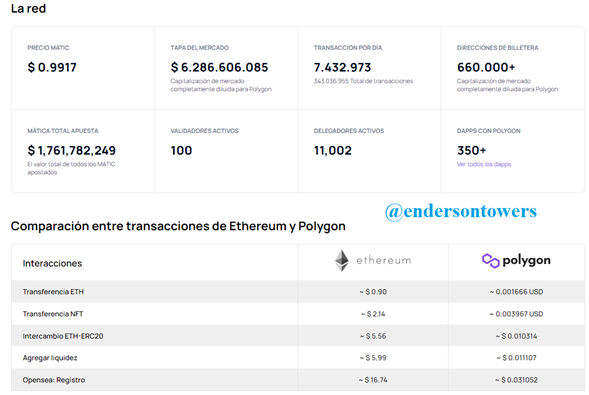Image resolution: width=589 pixels, height=395 pixels.
Task: Click the 350+ Dapps con Polygon figure
Action: (471, 151)
